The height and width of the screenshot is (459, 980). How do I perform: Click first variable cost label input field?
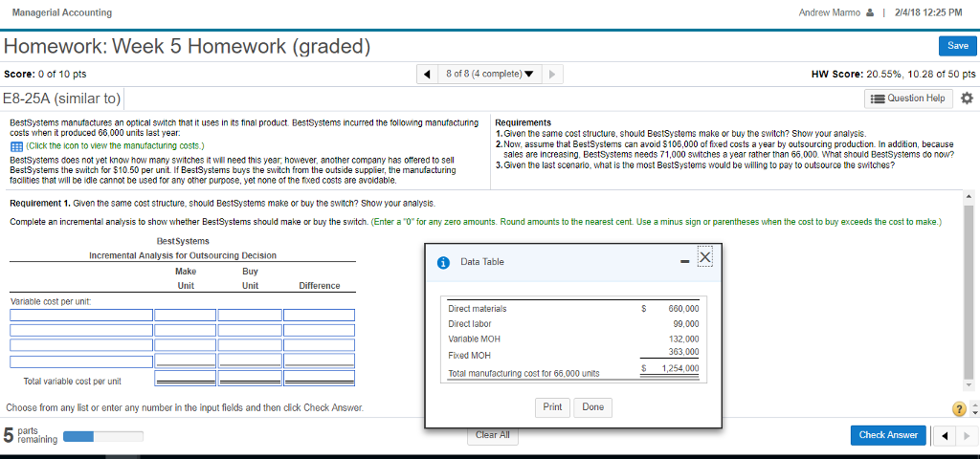point(81,315)
